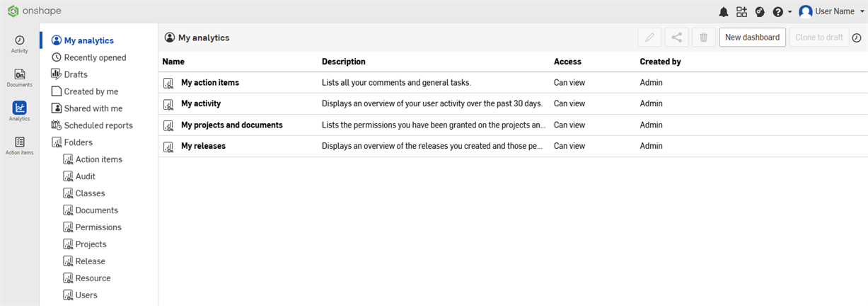Open the App Store grid icon
868x306 pixels.
(741, 12)
